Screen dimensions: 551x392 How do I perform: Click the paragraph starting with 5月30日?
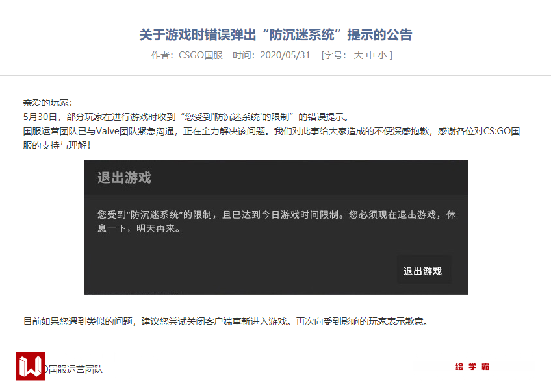pos(186,117)
